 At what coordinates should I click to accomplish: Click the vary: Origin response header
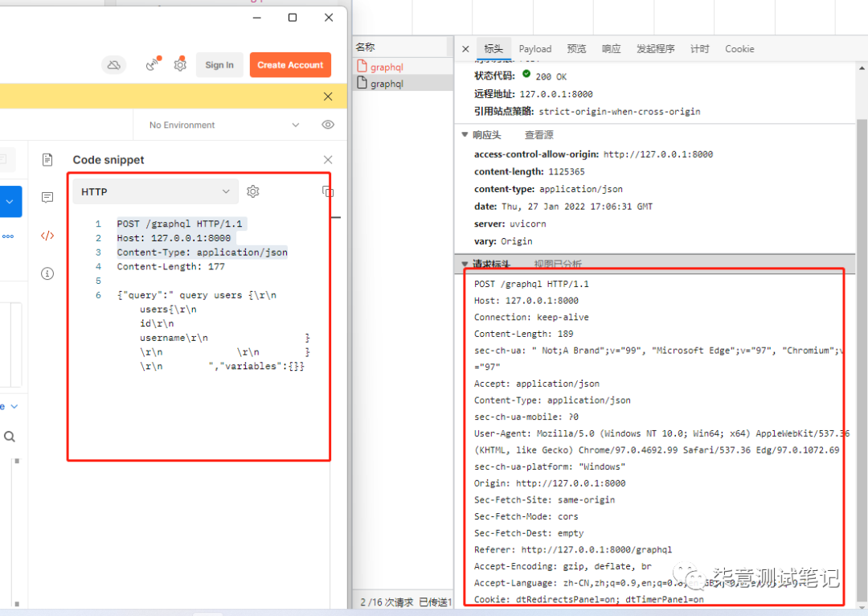pyautogui.click(x=502, y=241)
